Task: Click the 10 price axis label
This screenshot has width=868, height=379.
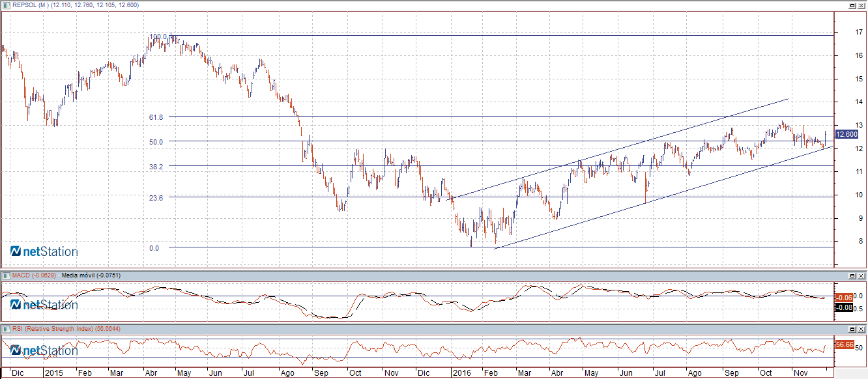Action: (860, 195)
